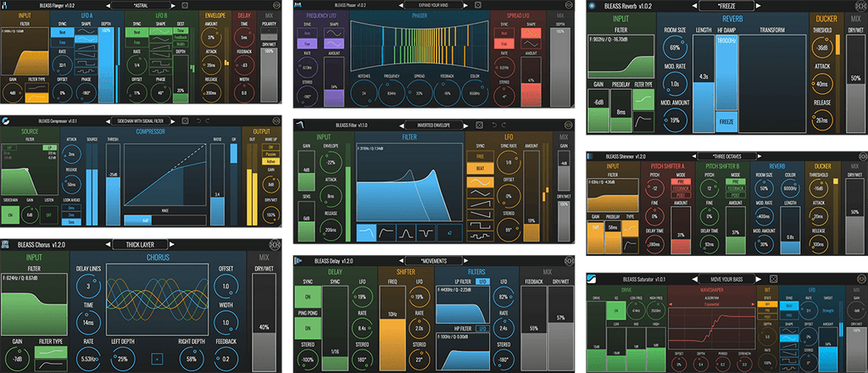The image size is (868, 373).
Task: Click the Room Size knob in BLEASS Reverb
Action: 674,47
